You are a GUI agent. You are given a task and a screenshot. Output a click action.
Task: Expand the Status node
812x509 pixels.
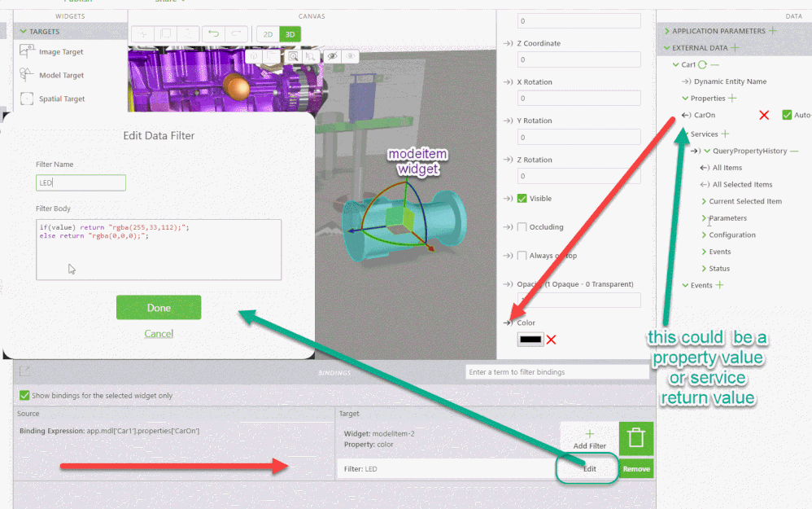[704, 269]
